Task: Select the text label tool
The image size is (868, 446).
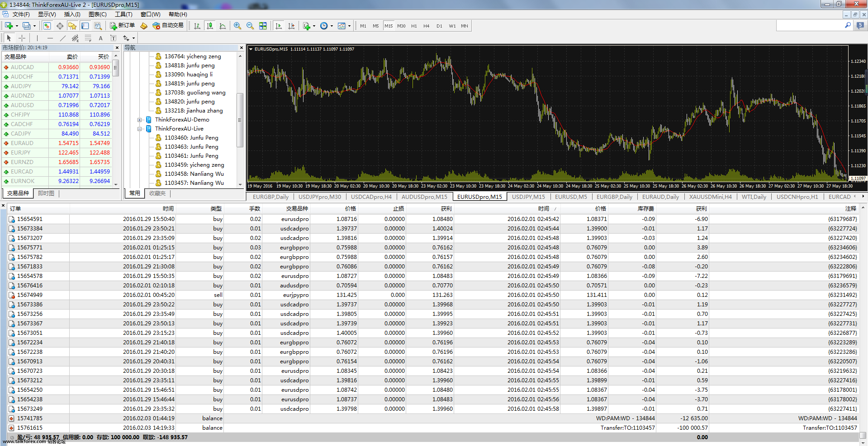Action: pos(113,38)
